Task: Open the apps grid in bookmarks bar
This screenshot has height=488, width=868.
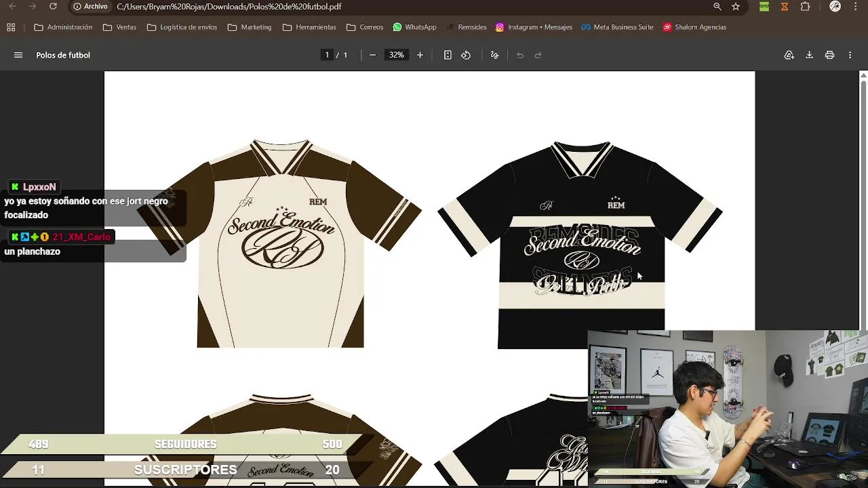Action: [11, 27]
